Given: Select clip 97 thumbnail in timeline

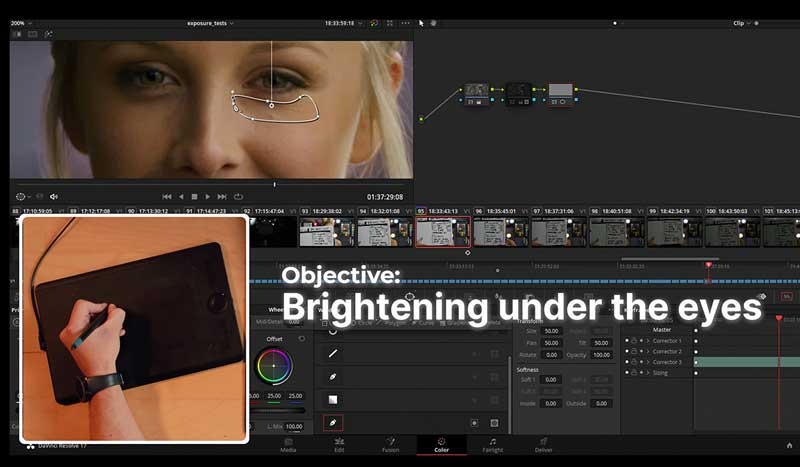Looking at the screenshot, I should pos(559,232).
